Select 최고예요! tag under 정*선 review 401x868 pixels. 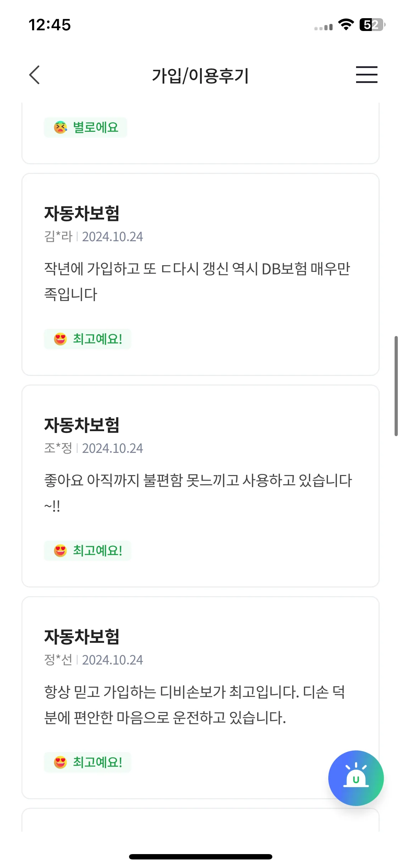pos(87,762)
